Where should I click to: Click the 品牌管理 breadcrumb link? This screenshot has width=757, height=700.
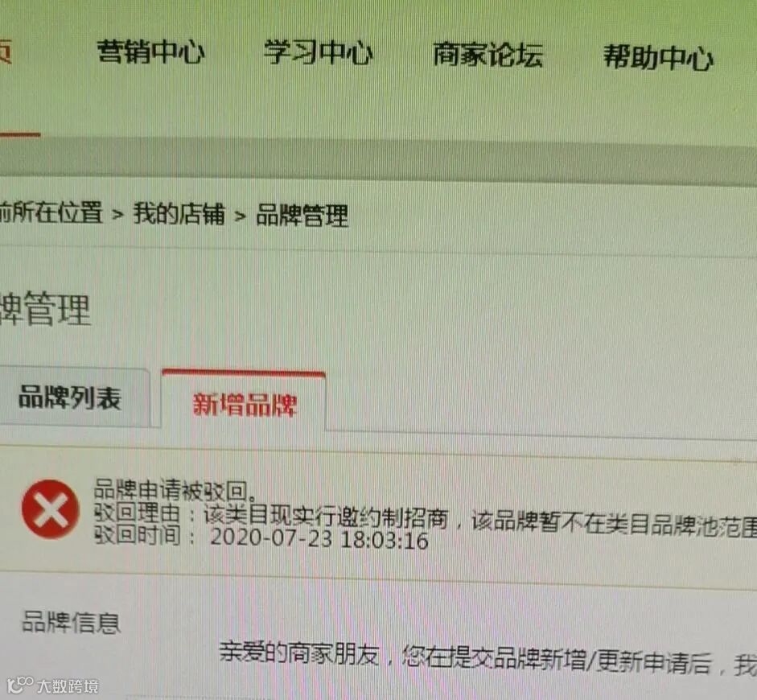[x=302, y=216]
